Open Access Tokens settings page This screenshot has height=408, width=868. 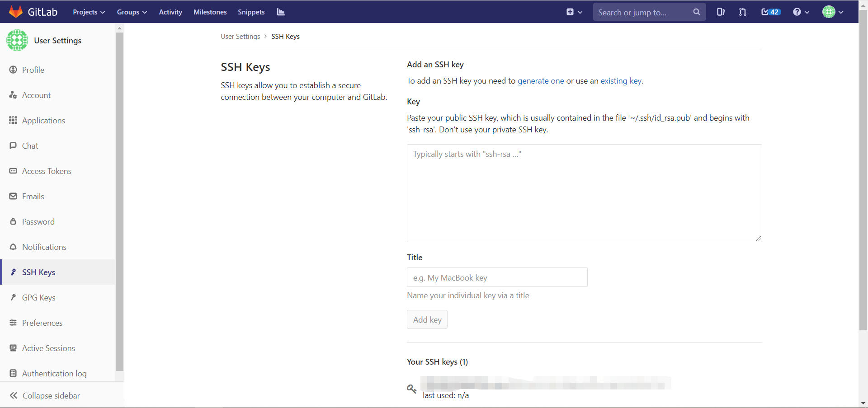(x=47, y=171)
